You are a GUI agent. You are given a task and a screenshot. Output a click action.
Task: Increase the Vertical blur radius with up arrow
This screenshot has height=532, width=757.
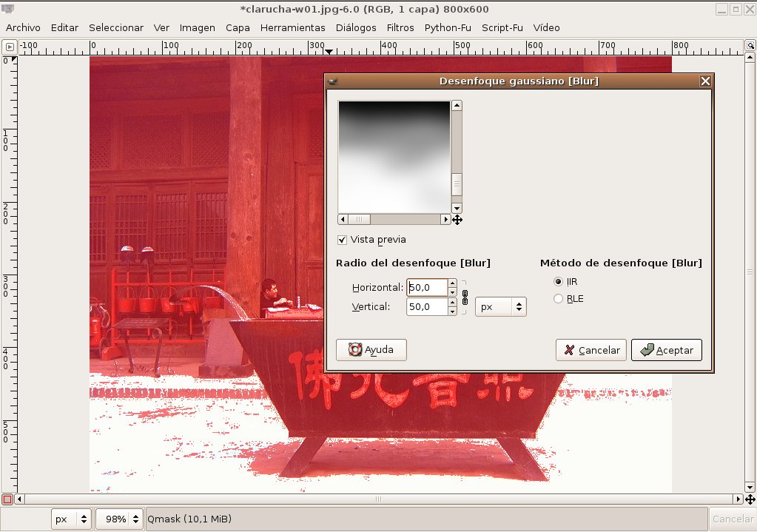452,303
